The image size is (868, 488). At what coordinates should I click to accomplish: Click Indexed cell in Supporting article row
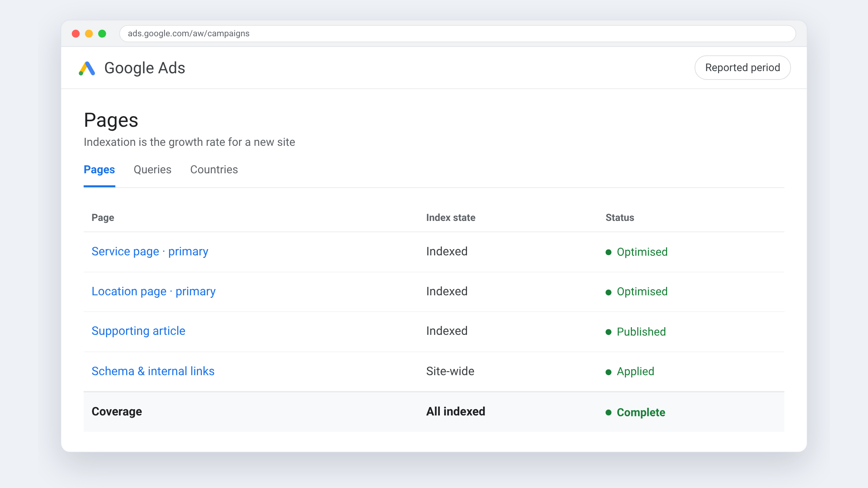pos(447,331)
